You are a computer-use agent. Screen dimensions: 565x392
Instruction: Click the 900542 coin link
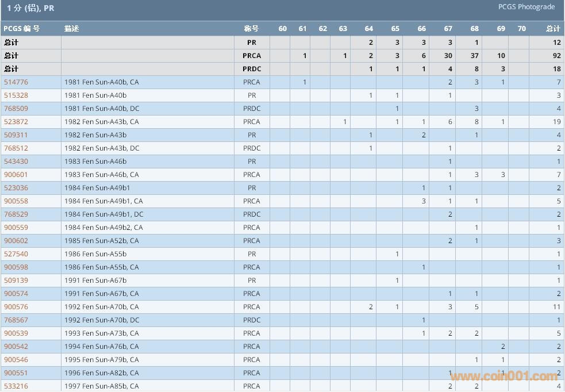pyautogui.click(x=16, y=347)
